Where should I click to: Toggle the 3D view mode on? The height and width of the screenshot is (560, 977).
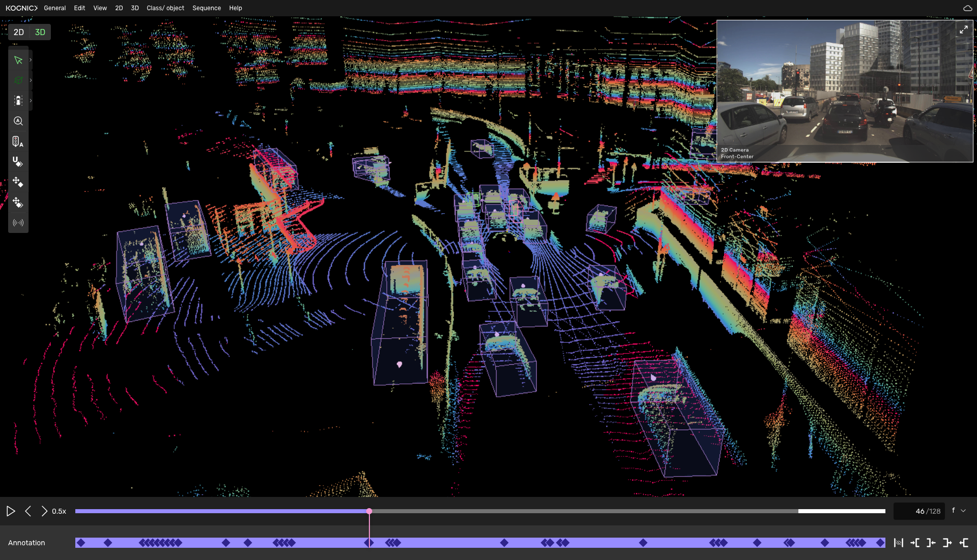click(x=40, y=32)
